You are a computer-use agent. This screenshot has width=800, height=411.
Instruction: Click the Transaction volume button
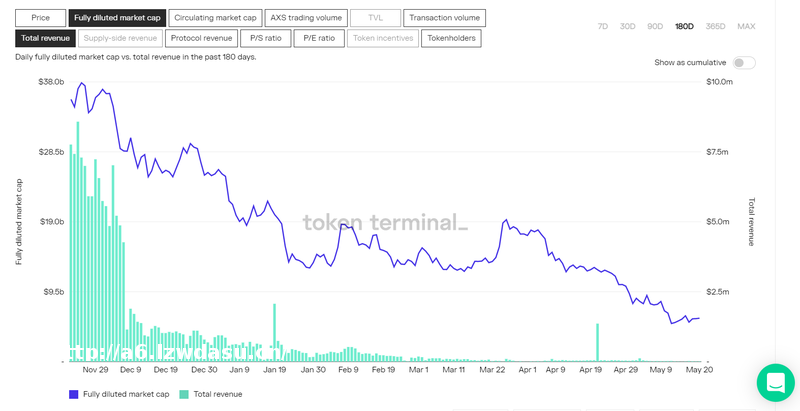point(445,18)
